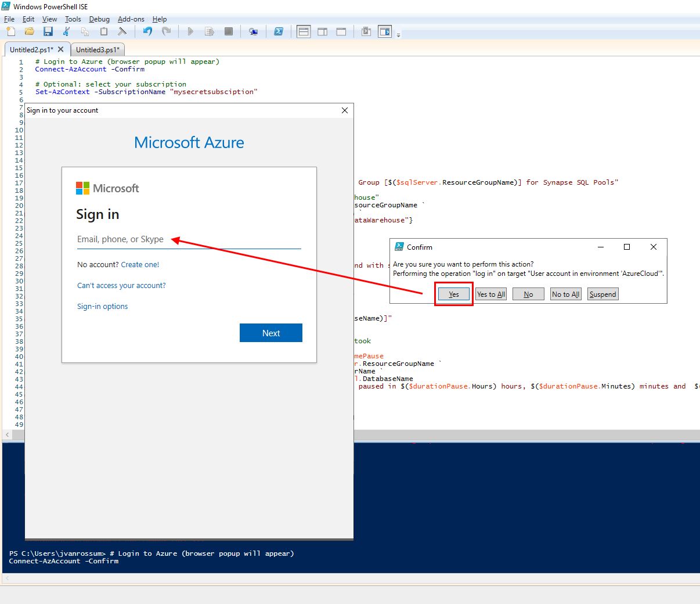Click Suspend in the Confirm dialog
700x604 pixels.
[x=602, y=294]
